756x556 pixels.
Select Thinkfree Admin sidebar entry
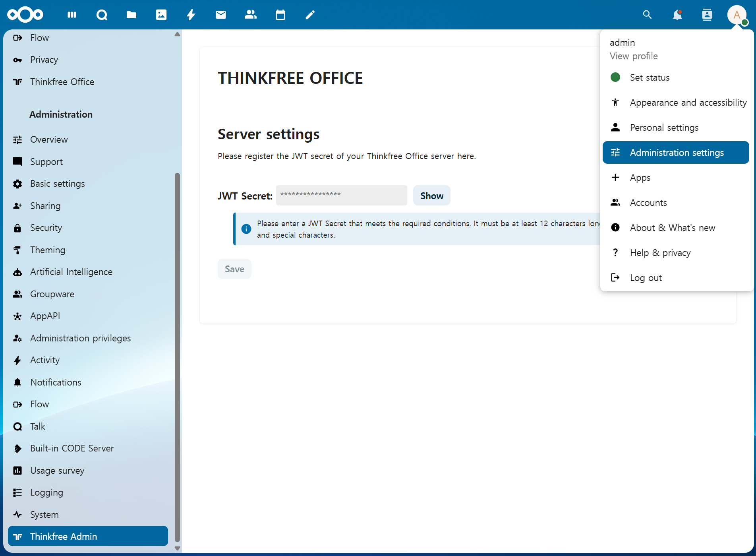coord(88,537)
